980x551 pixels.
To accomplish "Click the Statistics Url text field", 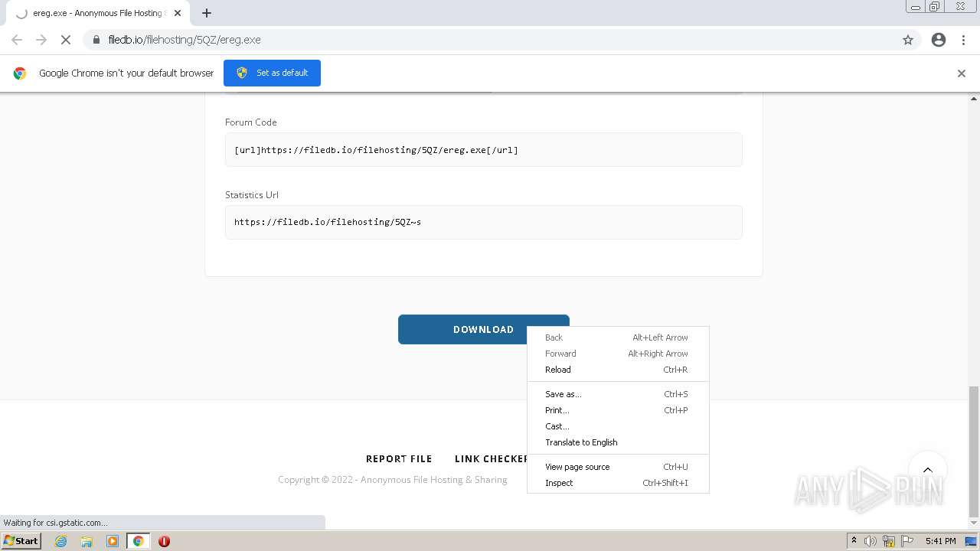I will [x=483, y=222].
